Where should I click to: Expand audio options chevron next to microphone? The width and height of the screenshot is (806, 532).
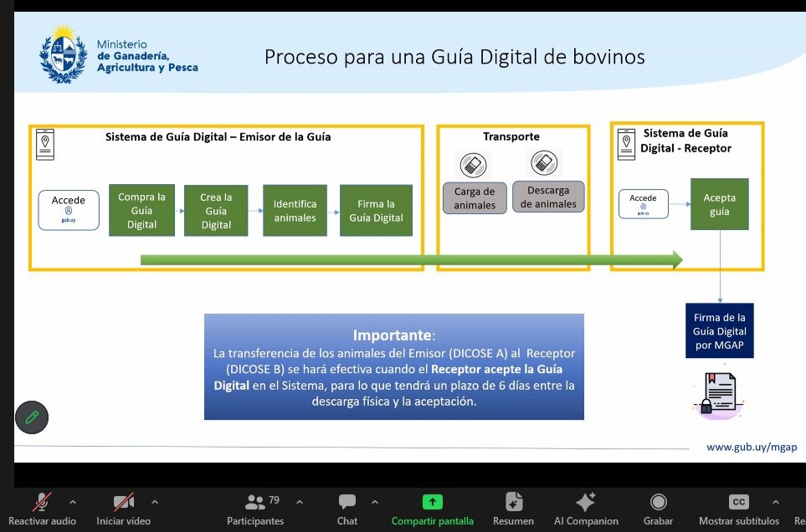[x=73, y=502]
